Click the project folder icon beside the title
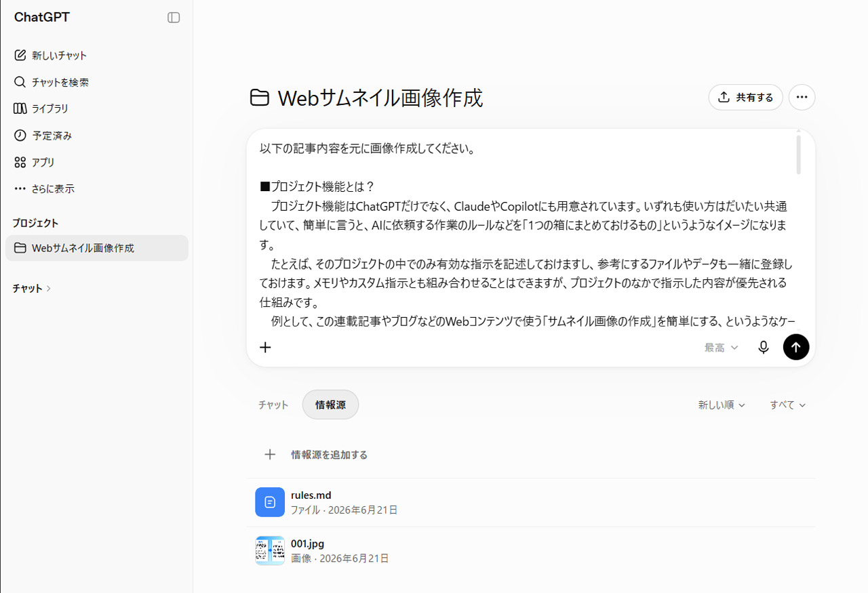Screen dimensions: 868x593 (259, 98)
